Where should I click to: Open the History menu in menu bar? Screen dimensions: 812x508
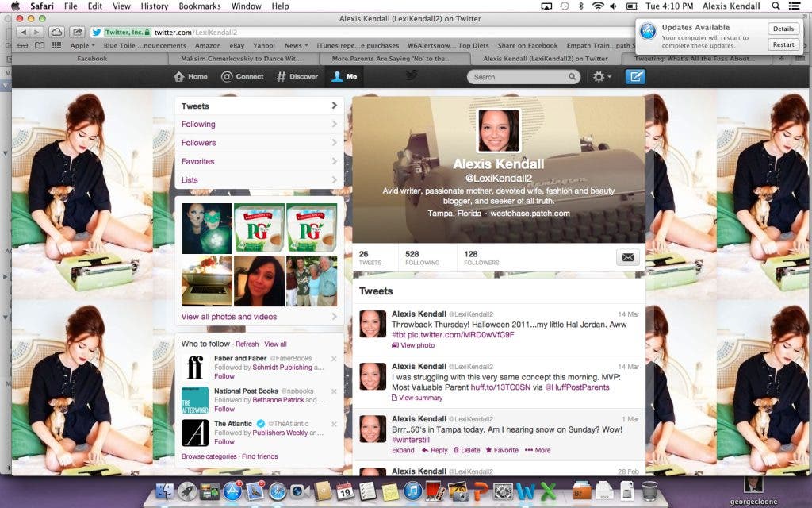[x=155, y=6]
